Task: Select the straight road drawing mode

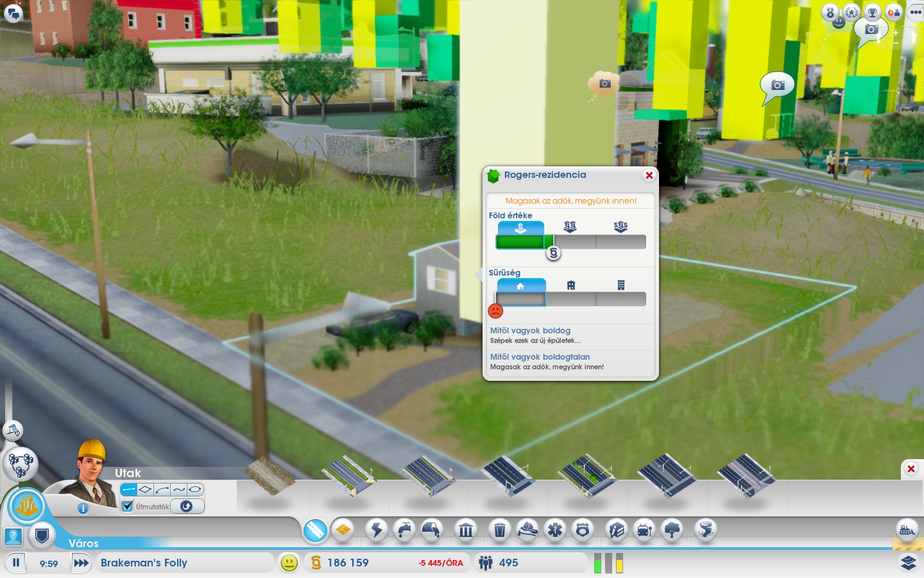Action: pos(129,490)
